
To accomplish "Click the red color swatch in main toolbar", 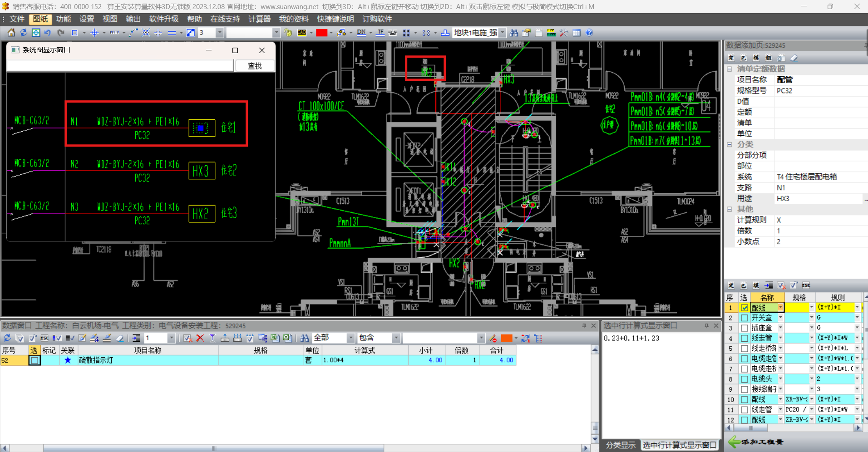I will (322, 33).
